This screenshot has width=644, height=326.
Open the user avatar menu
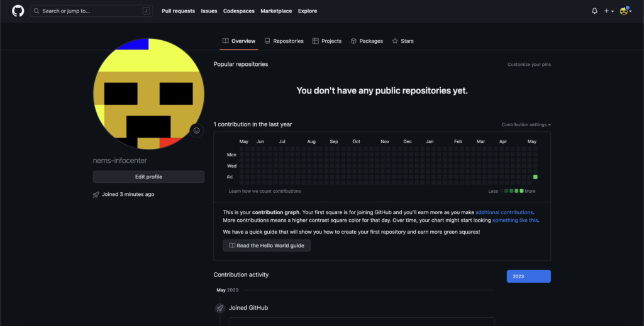coord(626,11)
